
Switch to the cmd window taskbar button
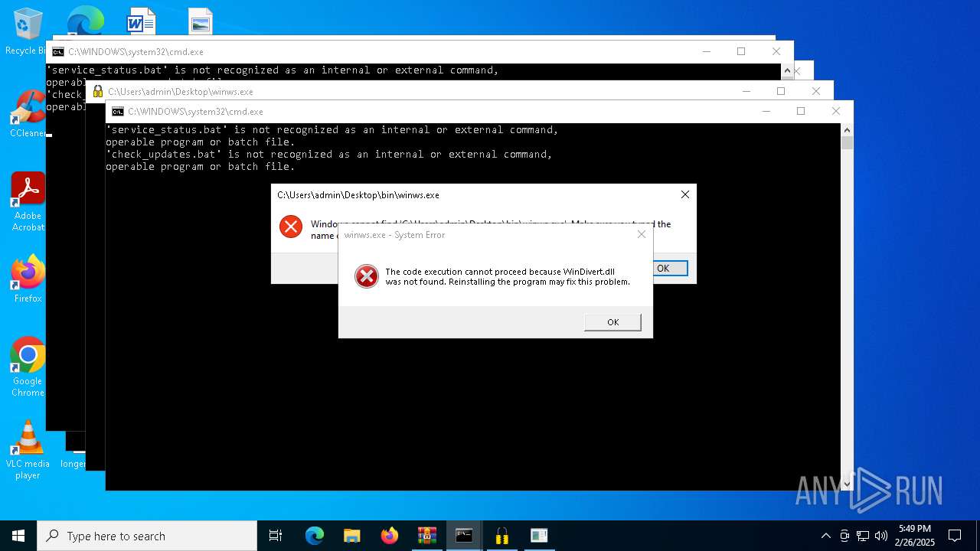pos(464,536)
